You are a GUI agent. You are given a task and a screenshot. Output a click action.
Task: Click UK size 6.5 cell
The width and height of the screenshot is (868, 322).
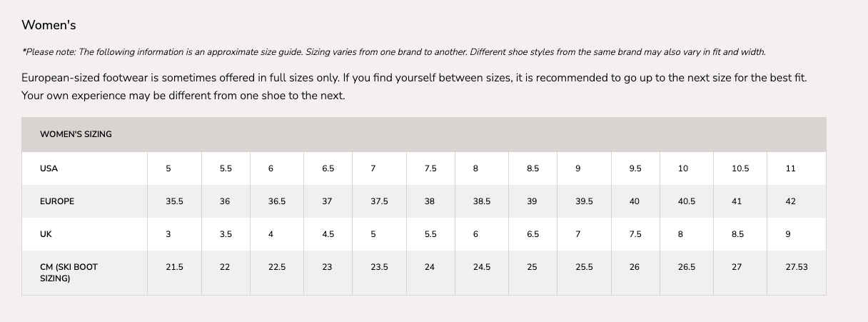coord(533,234)
